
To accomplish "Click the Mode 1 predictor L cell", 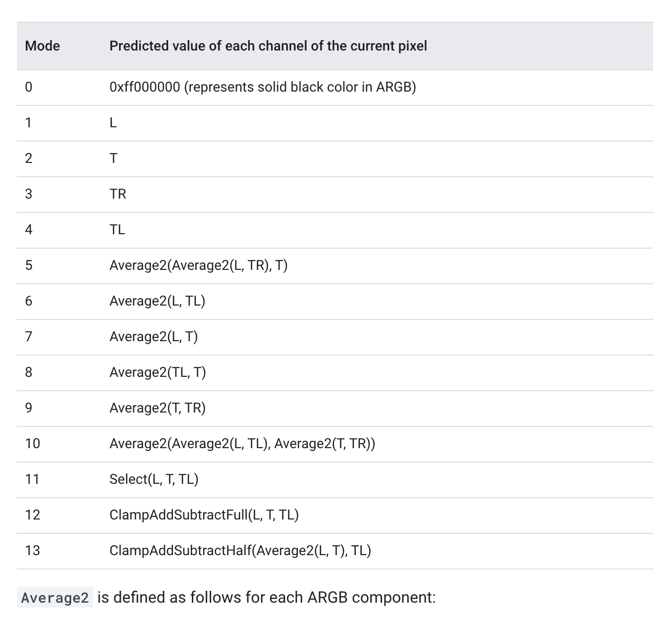I will (x=113, y=123).
